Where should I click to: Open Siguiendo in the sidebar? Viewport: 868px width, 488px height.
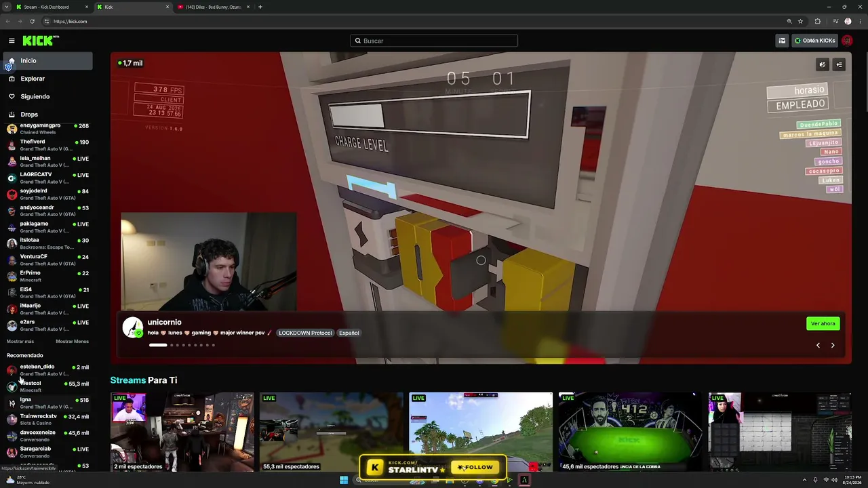pos(47,96)
